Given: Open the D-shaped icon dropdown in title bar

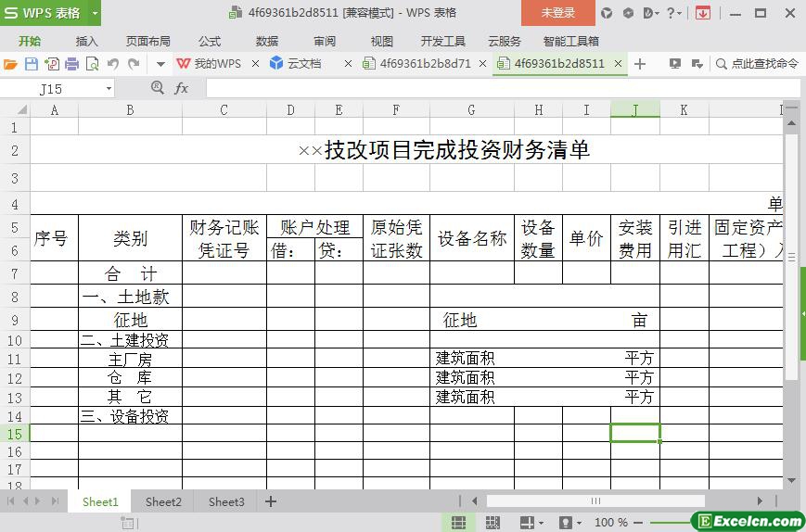Looking at the screenshot, I should [651, 13].
